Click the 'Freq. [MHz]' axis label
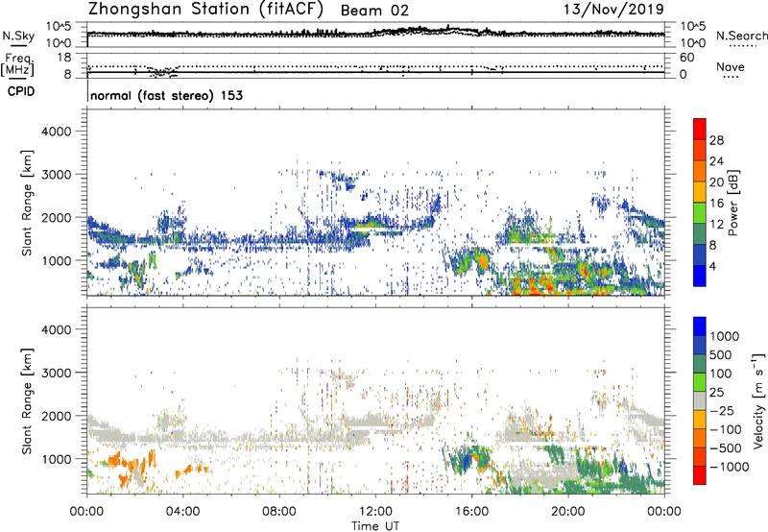 pyautogui.click(x=17, y=64)
